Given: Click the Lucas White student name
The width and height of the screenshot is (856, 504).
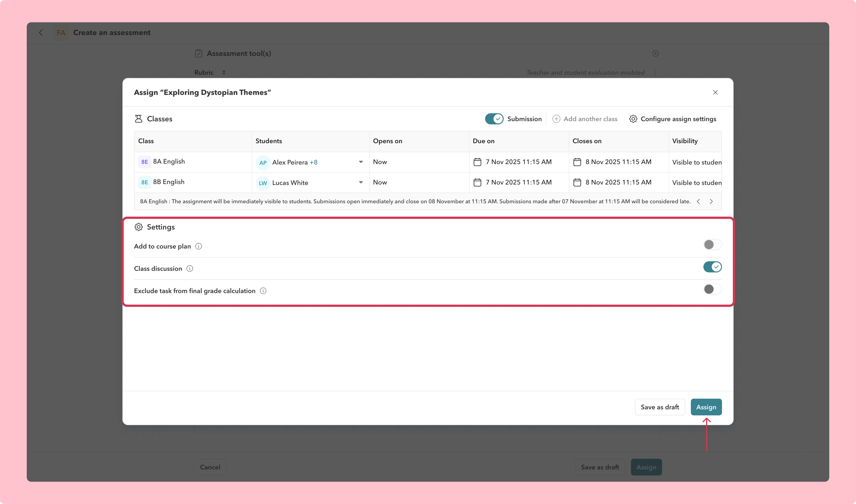Looking at the screenshot, I should (290, 183).
